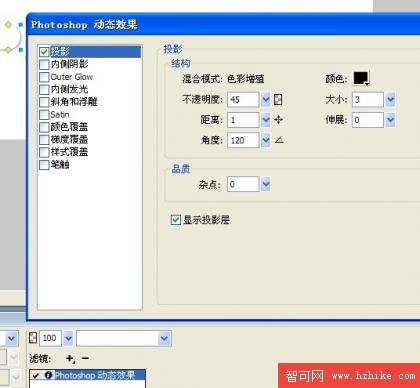This screenshot has height=388, width=420.
Task: Click the 角度 field showing 120
Action: tap(243, 140)
